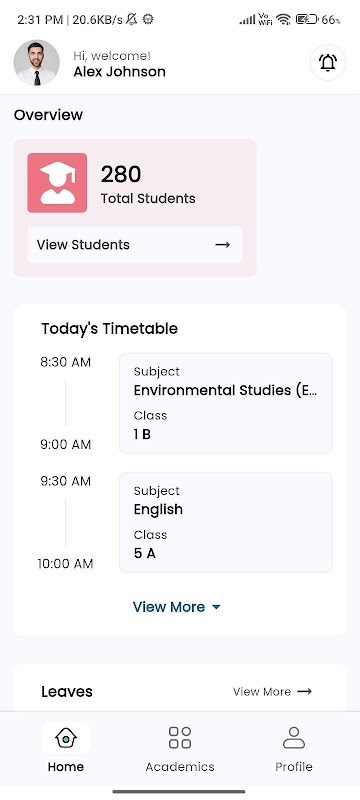Open the English 5 A class card
The width and height of the screenshot is (360, 800).
(225, 522)
